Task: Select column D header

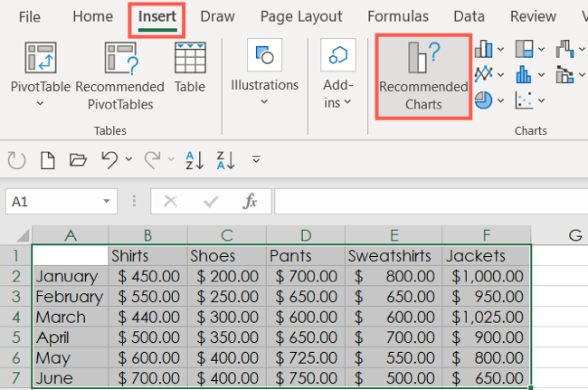Action: [305, 235]
